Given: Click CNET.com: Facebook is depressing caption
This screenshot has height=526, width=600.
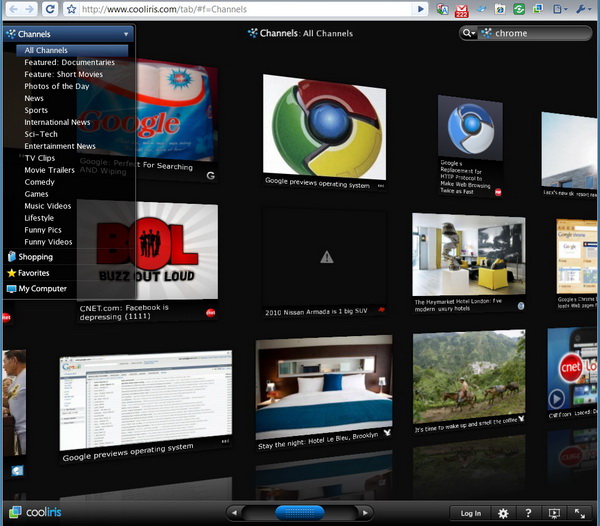Looking at the screenshot, I should click(124, 312).
